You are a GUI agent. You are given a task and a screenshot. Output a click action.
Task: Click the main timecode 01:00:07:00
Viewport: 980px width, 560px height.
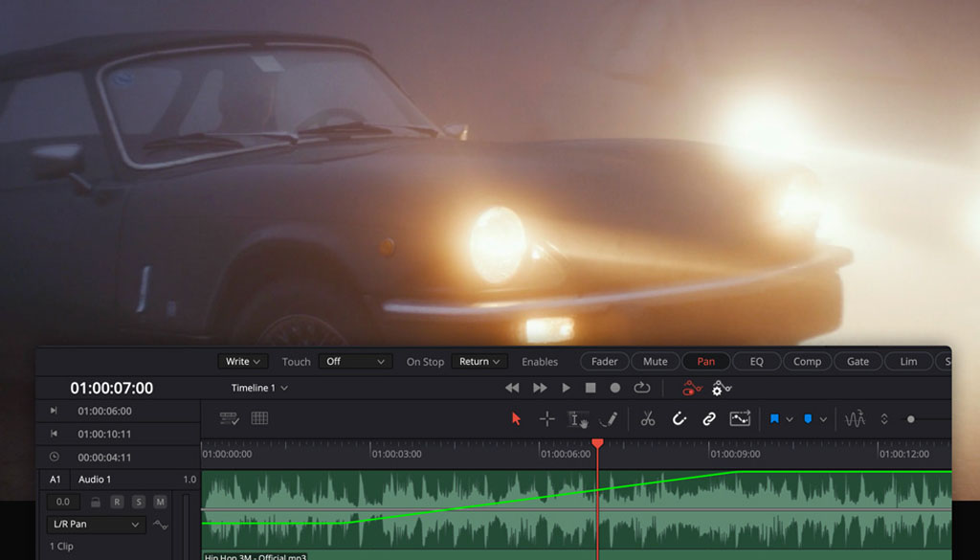111,388
